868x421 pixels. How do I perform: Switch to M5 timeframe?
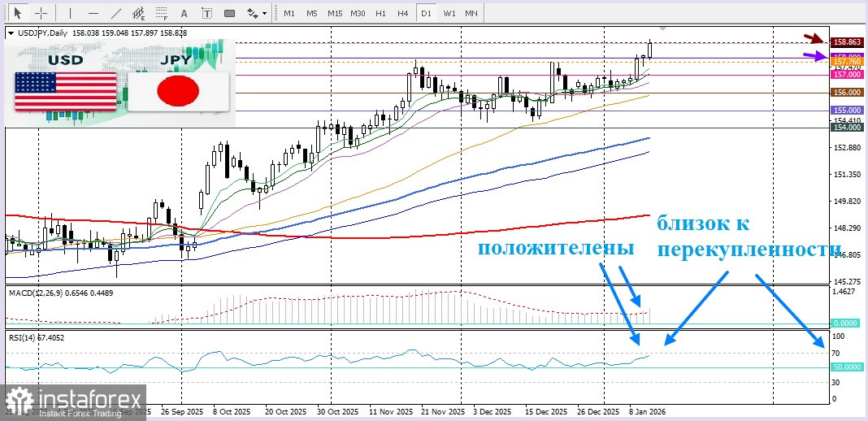311,13
